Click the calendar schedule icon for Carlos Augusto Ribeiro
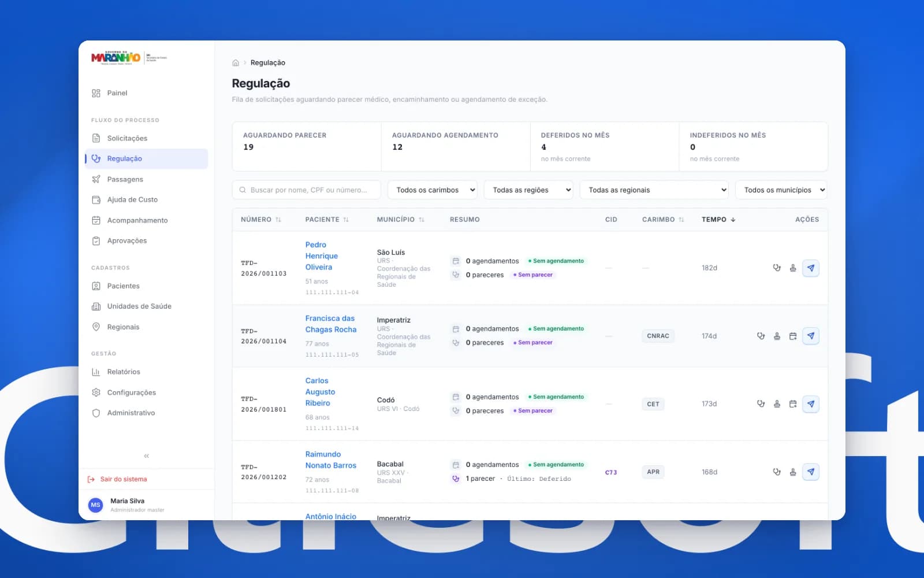This screenshot has width=924, height=578. [x=793, y=404]
